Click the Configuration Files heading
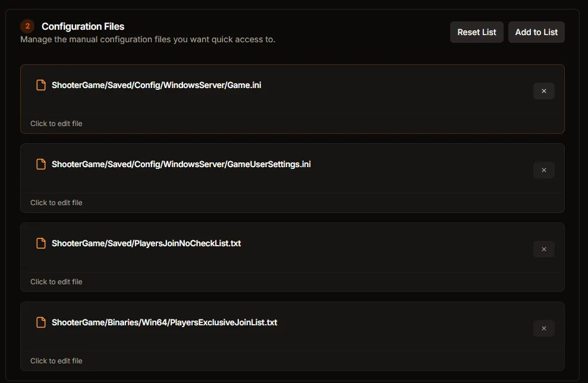This screenshot has height=383, width=588. click(83, 26)
